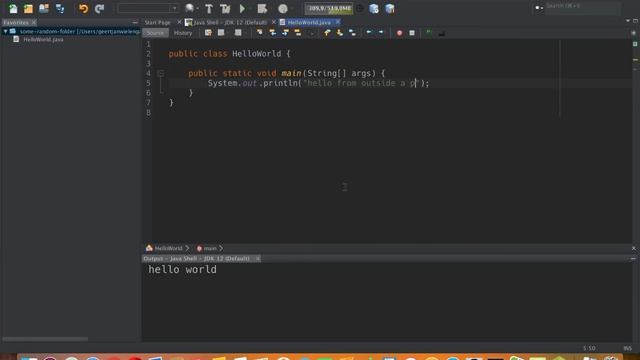Click the New File toolbar icon
The width and height of the screenshot is (640, 360).
(x=13, y=8)
